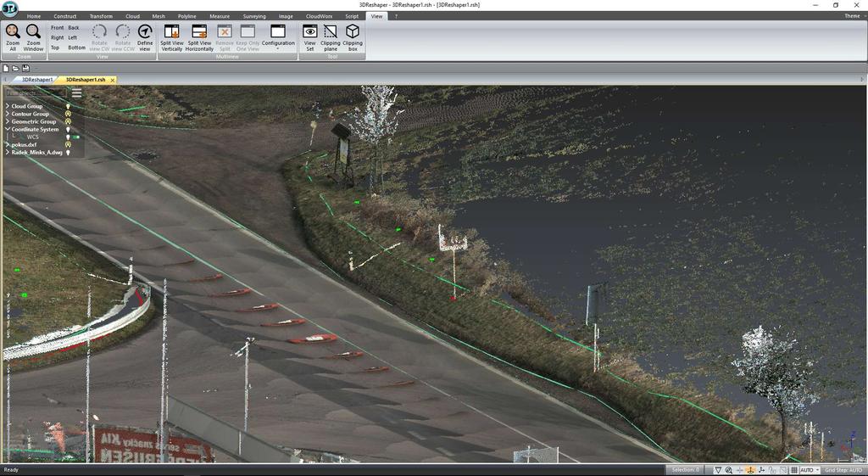Expand the Cloud Group node
This screenshot has height=476, width=868.
[7, 106]
